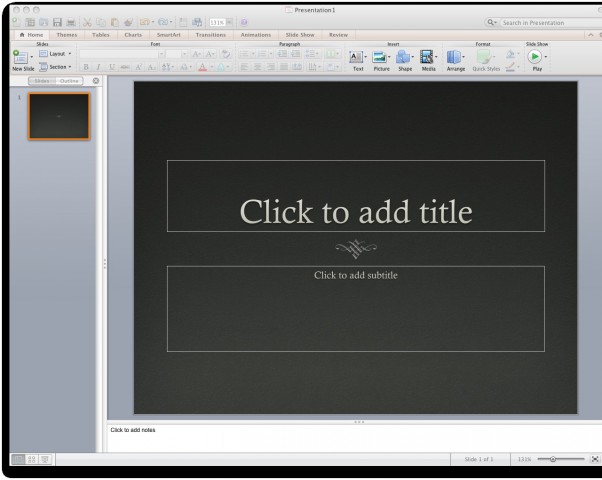Click the Picture insert icon
The width and height of the screenshot is (602, 480).
379,57
